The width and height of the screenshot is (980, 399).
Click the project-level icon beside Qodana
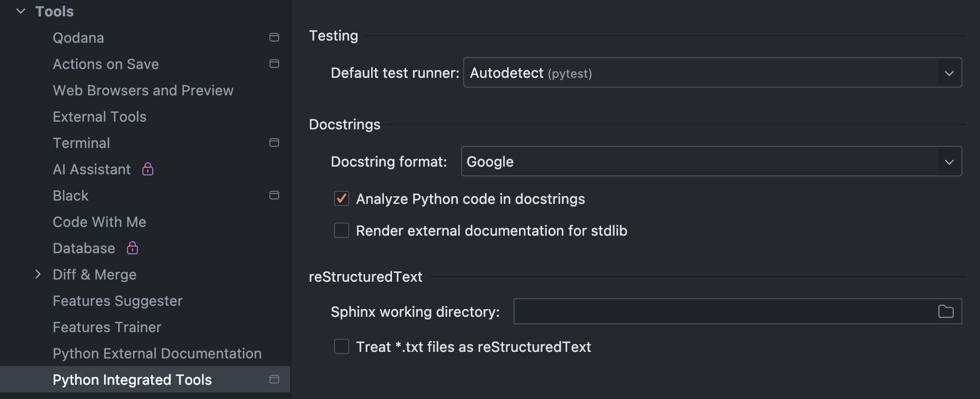[x=274, y=37]
